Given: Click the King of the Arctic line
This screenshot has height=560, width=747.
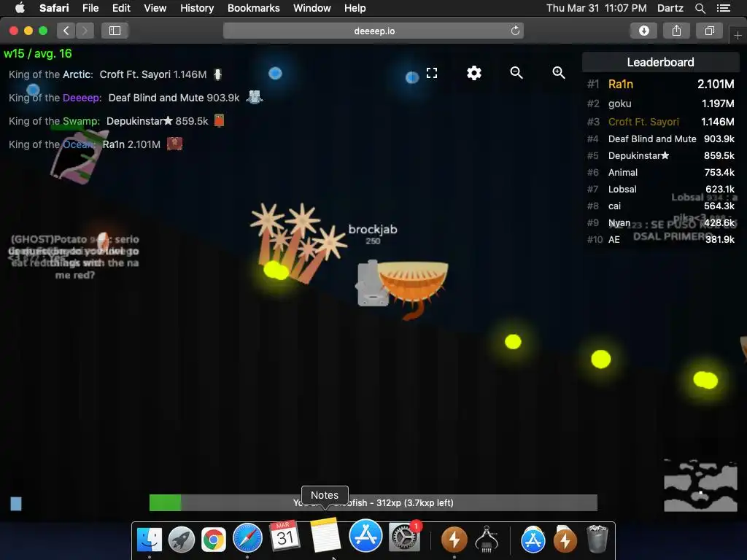Looking at the screenshot, I should pyautogui.click(x=115, y=74).
